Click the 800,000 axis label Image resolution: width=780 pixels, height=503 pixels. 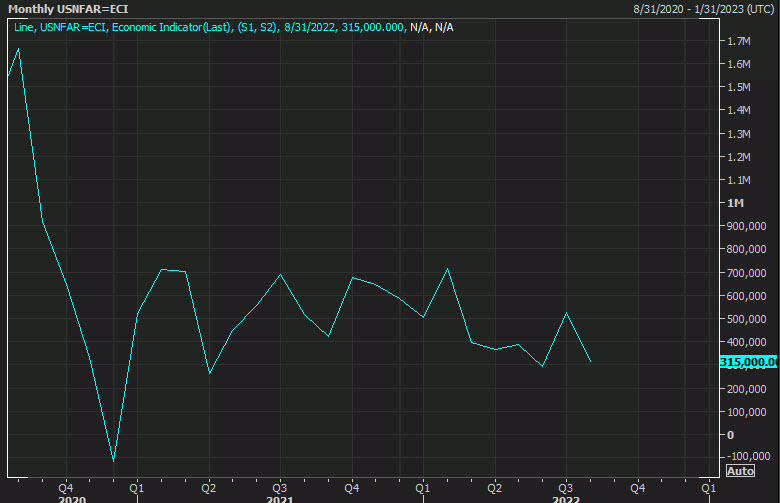(x=746, y=249)
